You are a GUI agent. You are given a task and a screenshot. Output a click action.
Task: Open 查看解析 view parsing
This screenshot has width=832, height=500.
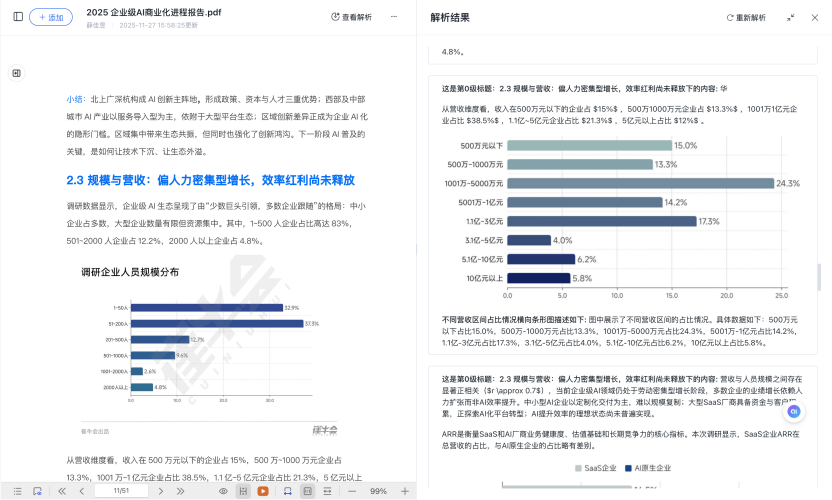pos(351,17)
